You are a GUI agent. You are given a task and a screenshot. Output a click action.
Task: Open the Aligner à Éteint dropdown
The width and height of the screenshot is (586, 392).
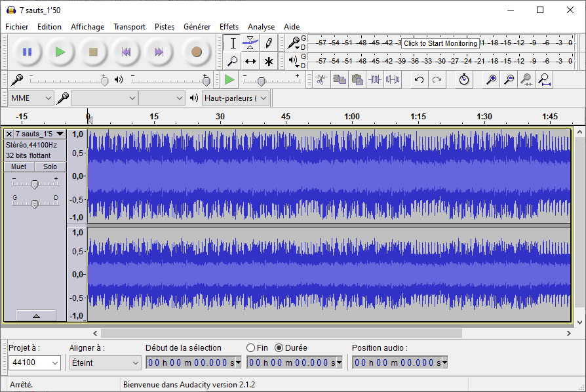pos(105,363)
